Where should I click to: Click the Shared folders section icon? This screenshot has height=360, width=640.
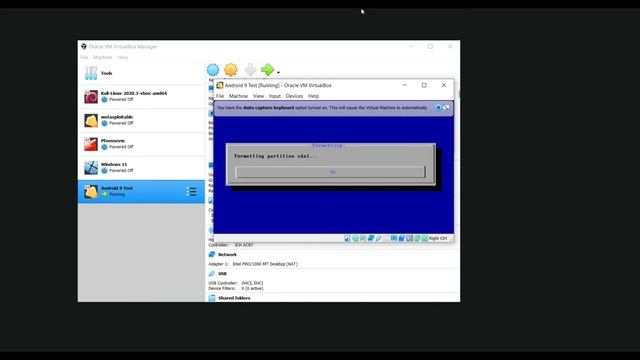click(x=212, y=298)
